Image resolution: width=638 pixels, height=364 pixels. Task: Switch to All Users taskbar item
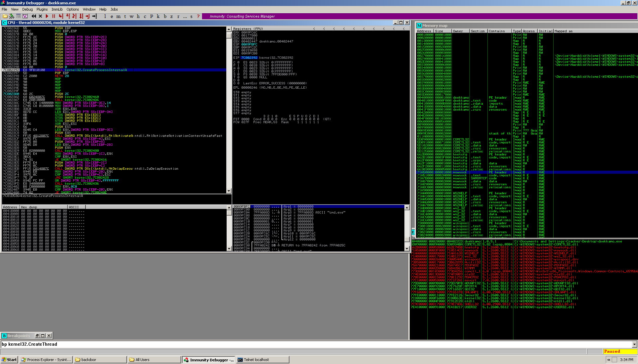(x=154, y=360)
